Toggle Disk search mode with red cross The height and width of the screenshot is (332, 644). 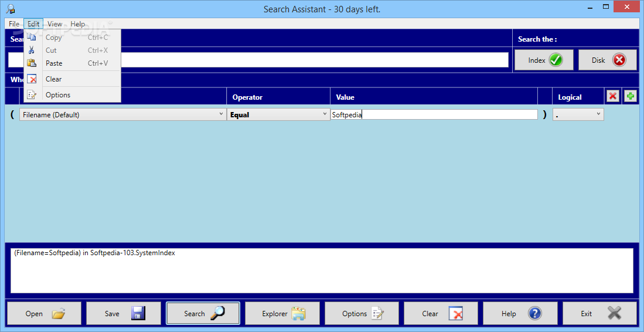[608, 60]
